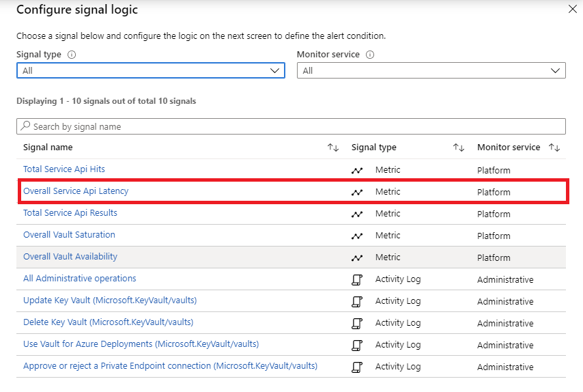Image resolution: width=583 pixels, height=392 pixels.
Task: Click Administrative cell in Approve or reject Private Endpoint row
Action: 505,367
